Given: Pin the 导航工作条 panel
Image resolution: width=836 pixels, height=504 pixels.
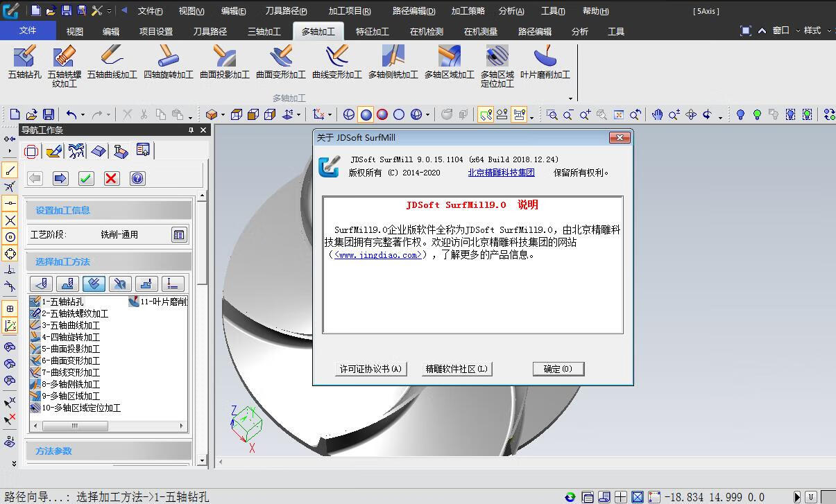Looking at the screenshot, I should coord(191,130).
